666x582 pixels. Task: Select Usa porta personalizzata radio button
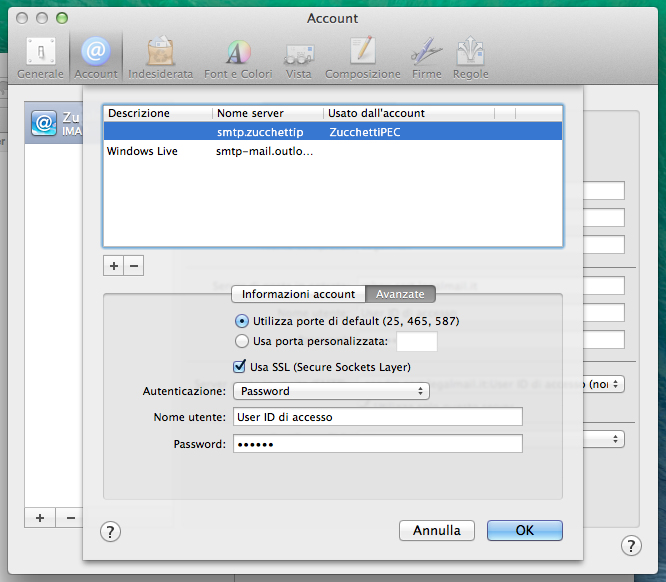point(242,341)
